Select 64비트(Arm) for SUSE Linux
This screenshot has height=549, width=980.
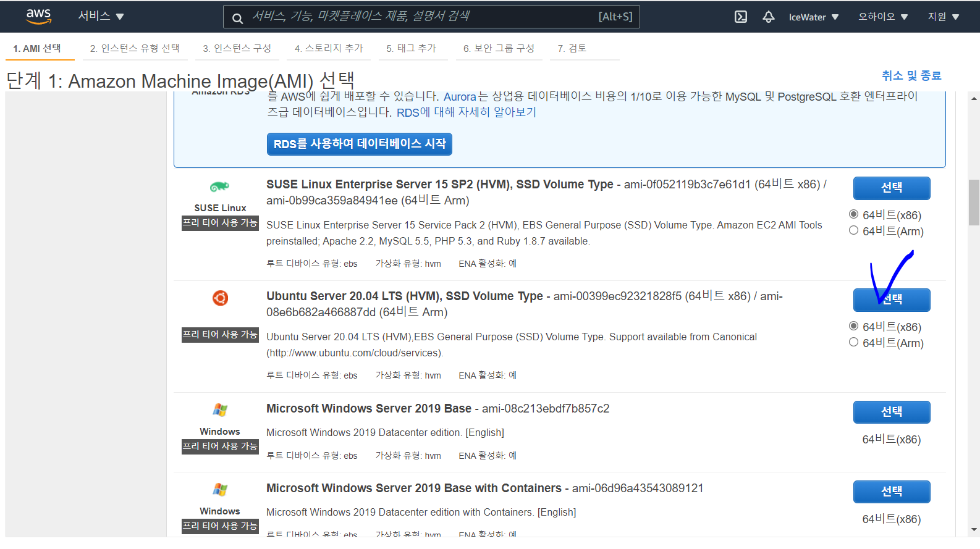pos(853,230)
